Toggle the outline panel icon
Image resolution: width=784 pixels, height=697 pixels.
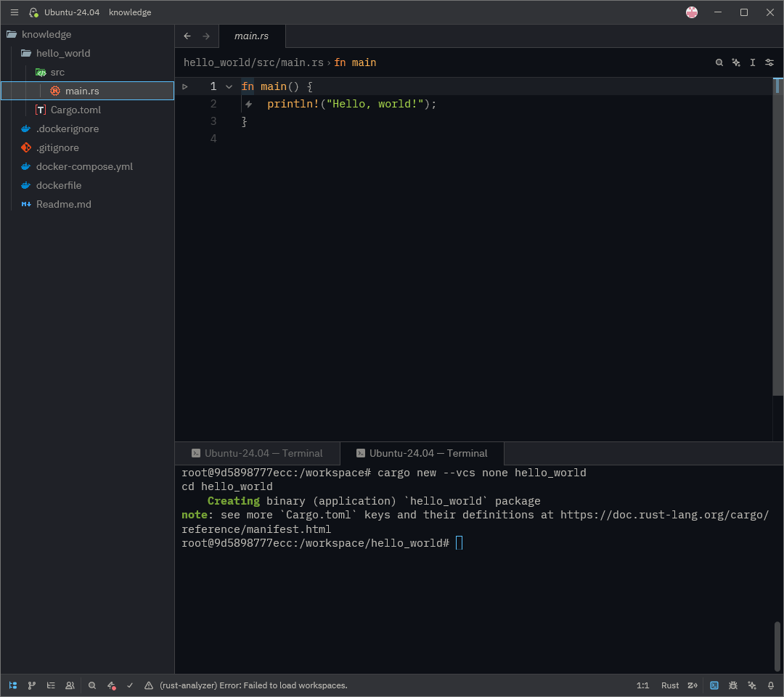click(51, 685)
